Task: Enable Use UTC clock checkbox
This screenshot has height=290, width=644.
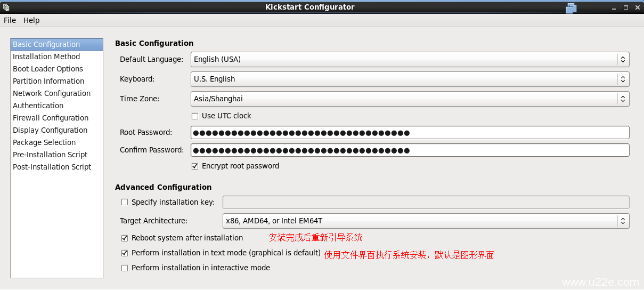Action: tap(195, 116)
